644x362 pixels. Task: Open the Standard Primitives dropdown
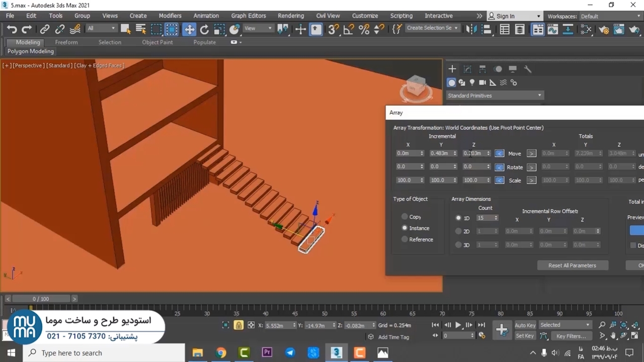(x=494, y=96)
